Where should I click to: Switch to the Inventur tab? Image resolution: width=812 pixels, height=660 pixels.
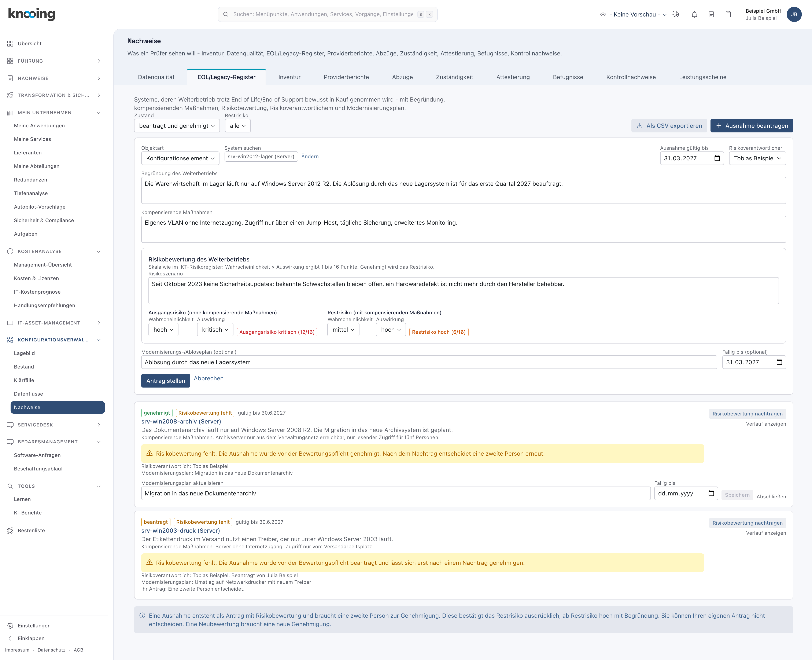point(289,77)
